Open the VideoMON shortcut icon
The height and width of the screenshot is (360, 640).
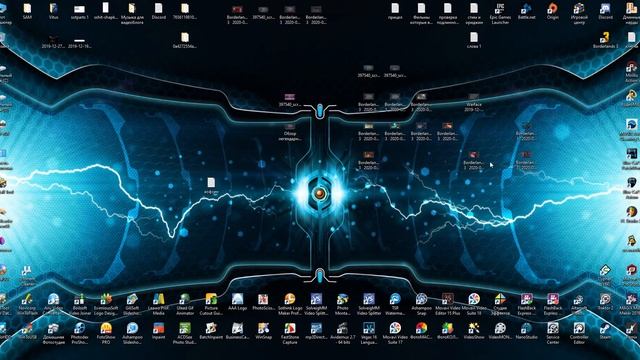[500, 331]
